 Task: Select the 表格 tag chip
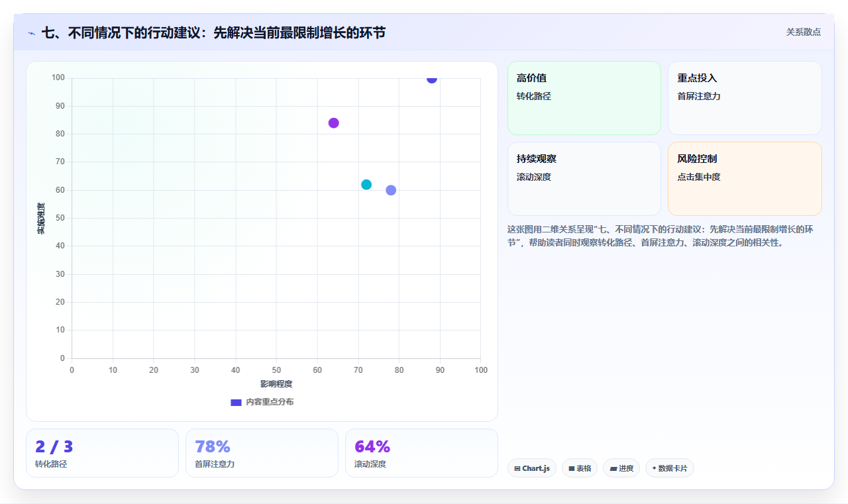click(580, 468)
